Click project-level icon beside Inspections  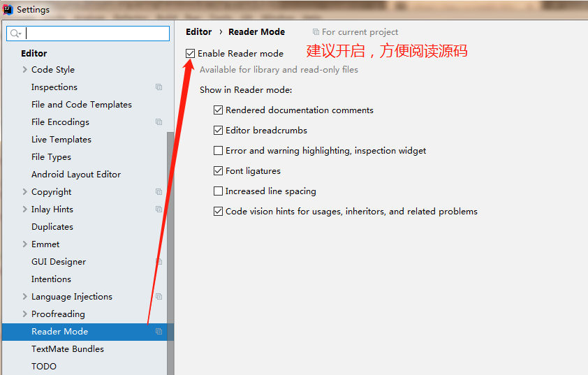[x=159, y=87]
